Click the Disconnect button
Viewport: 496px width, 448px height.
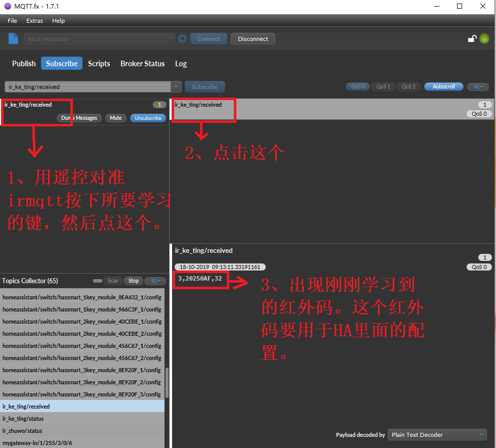point(253,39)
